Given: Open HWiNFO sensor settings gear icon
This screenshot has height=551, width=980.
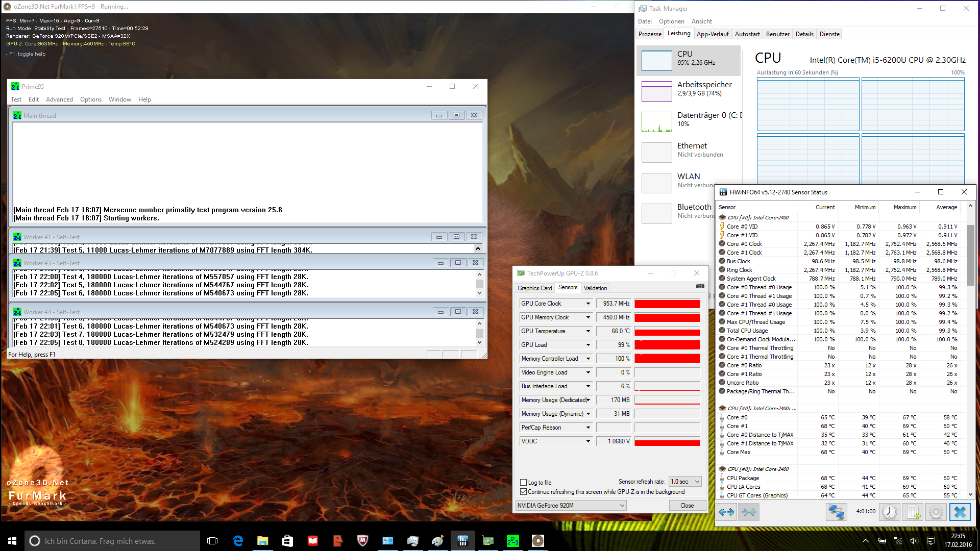Looking at the screenshot, I should (x=936, y=512).
